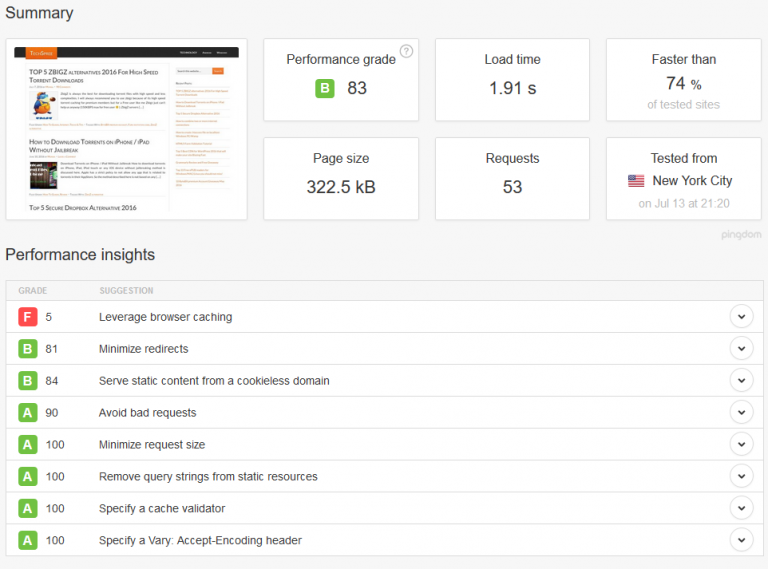Click the red F grade badge for Leverage browser caching
The image size is (768, 569).
coord(28,317)
